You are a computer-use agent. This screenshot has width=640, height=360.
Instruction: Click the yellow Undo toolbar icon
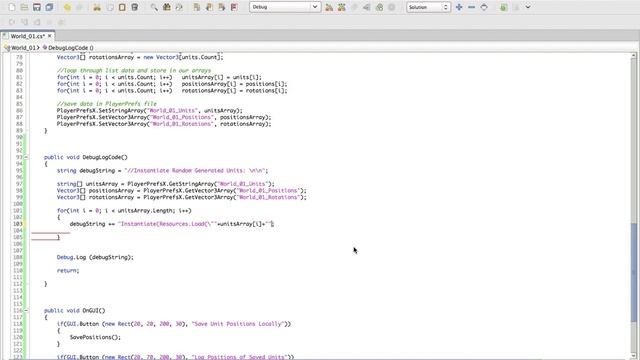pos(67,7)
